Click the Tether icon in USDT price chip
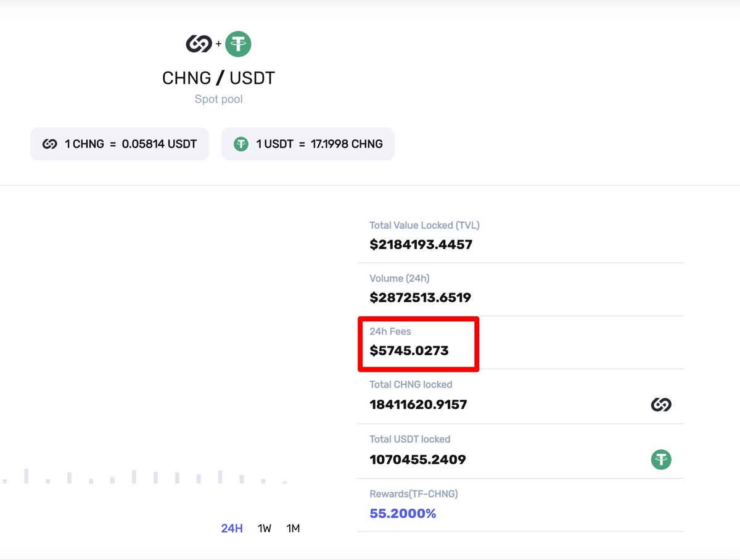 241,144
